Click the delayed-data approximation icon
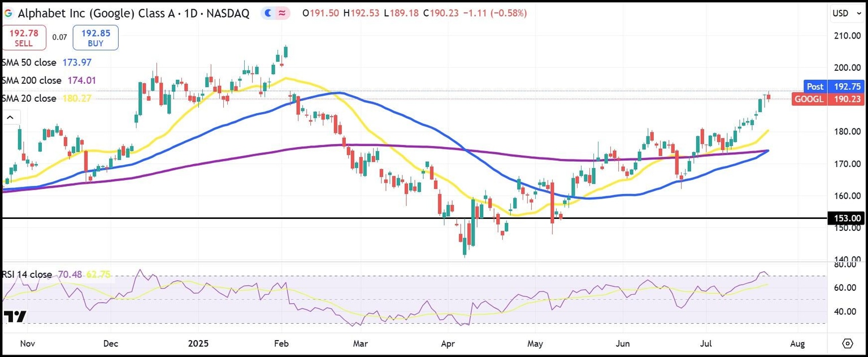 pyautogui.click(x=283, y=13)
